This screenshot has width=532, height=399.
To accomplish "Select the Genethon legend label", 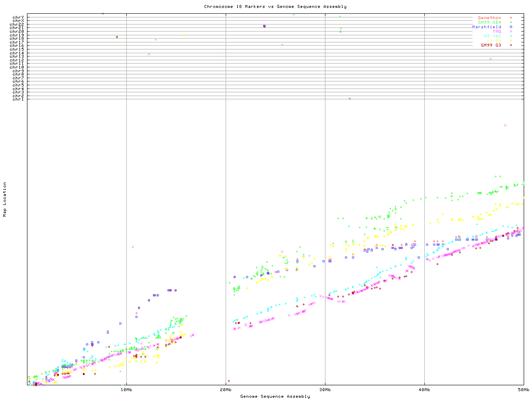I will point(489,18).
